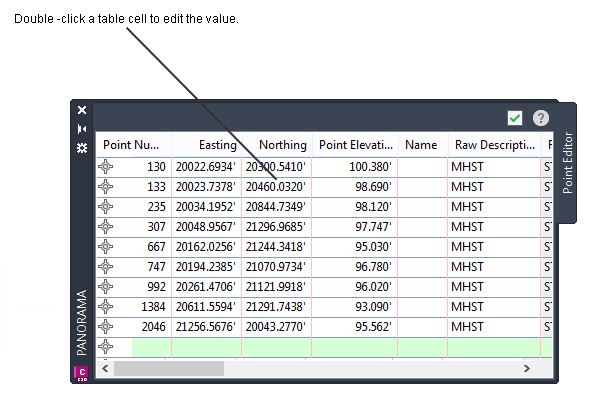Click the Raw Description column header

pos(494,145)
